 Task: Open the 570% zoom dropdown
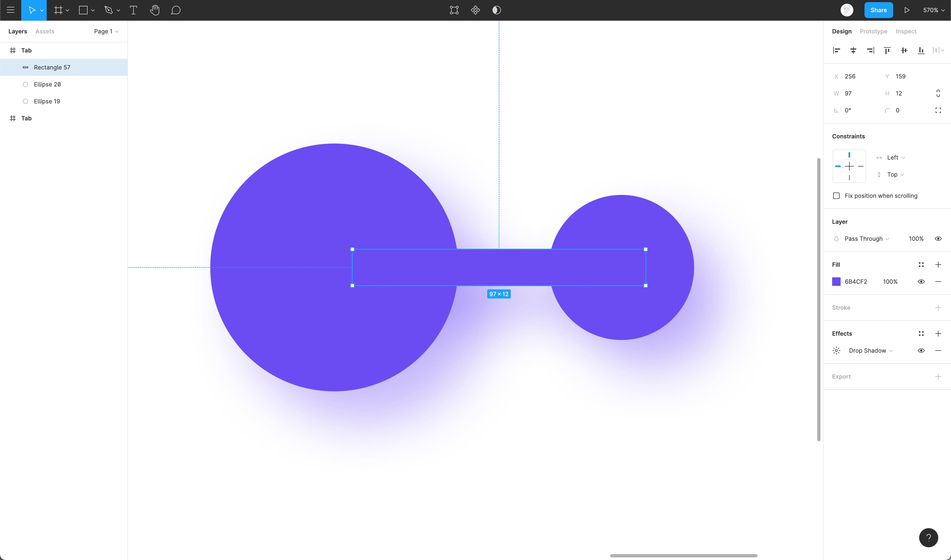point(934,10)
